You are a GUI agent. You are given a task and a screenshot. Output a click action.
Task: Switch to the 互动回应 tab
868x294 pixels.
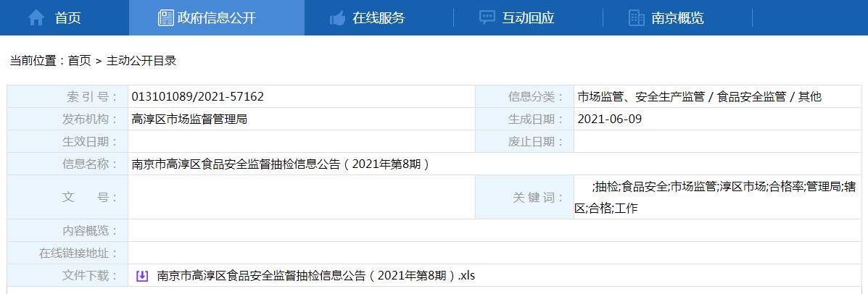tap(528, 17)
